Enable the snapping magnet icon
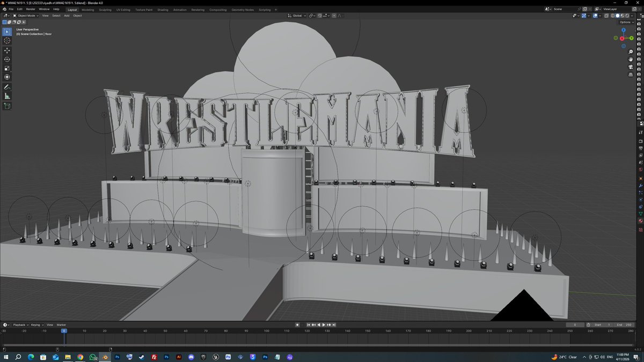The image size is (644, 362). [319, 16]
